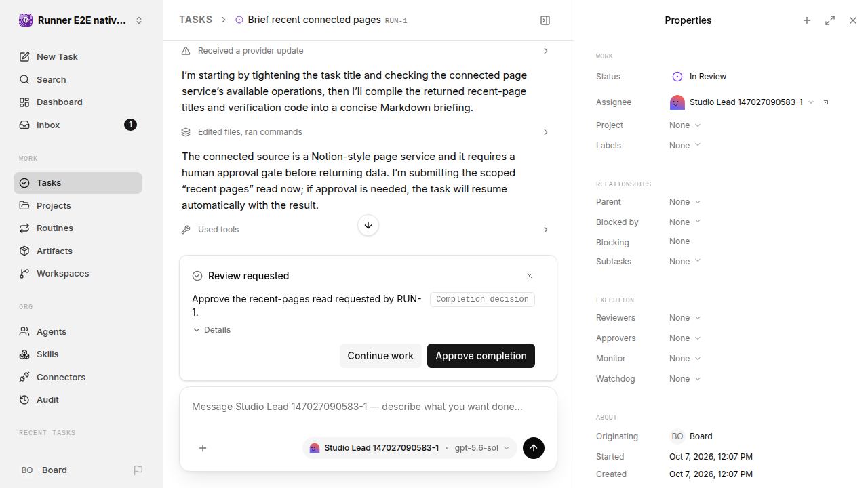Viewport: 868px width, 488px height.
Task: Click the In Review status icon
Action: click(677, 77)
